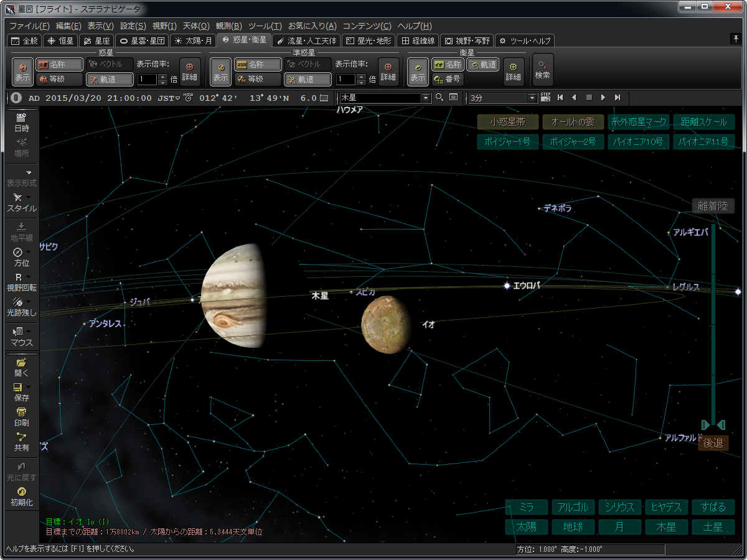Increase planet display magnification stepper
747x560 pixels.
[163, 77]
